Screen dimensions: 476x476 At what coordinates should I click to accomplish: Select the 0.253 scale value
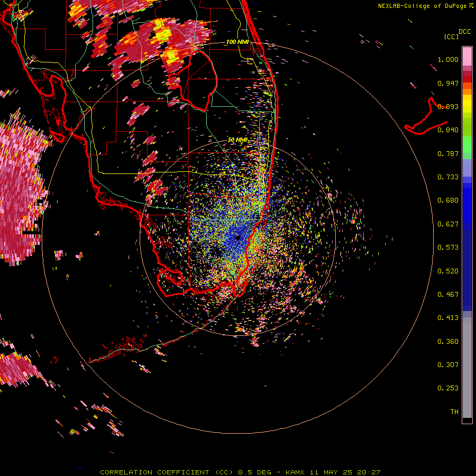coord(448,388)
